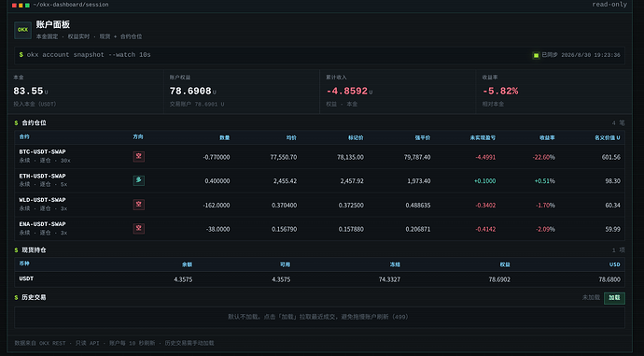
Task: Click the USD column header
Action: point(615,264)
